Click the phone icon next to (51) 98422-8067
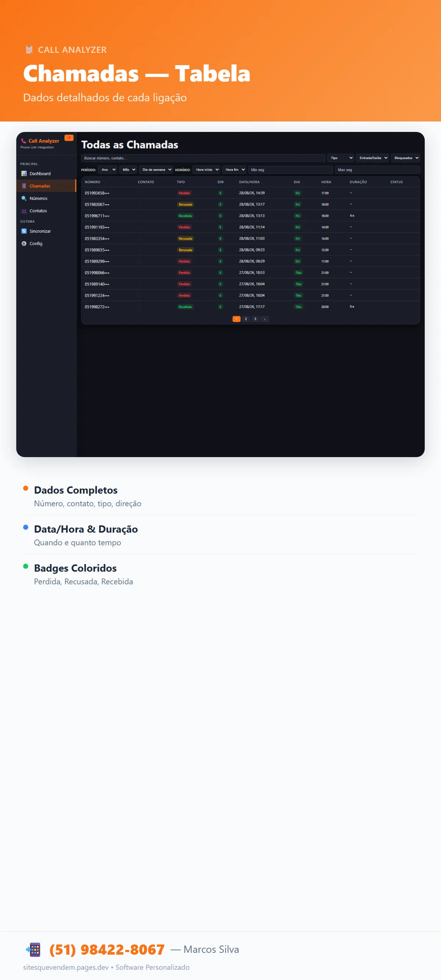441x980 pixels. tap(33, 950)
